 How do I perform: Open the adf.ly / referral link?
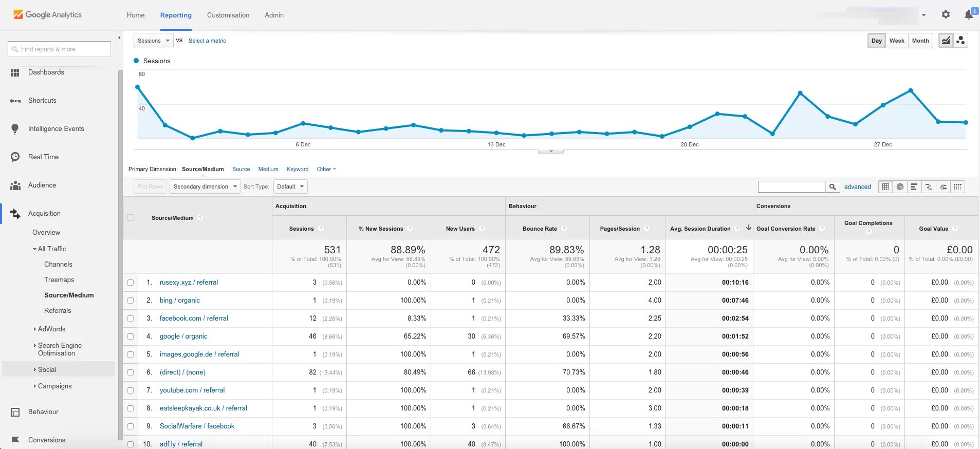(181, 444)
